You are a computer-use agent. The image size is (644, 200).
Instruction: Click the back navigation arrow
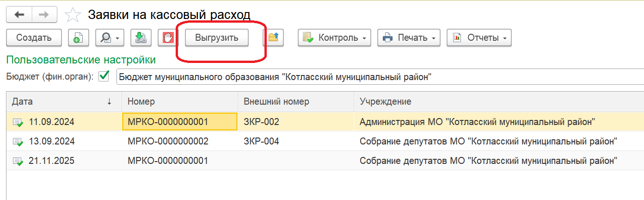(x=19, y=15)
